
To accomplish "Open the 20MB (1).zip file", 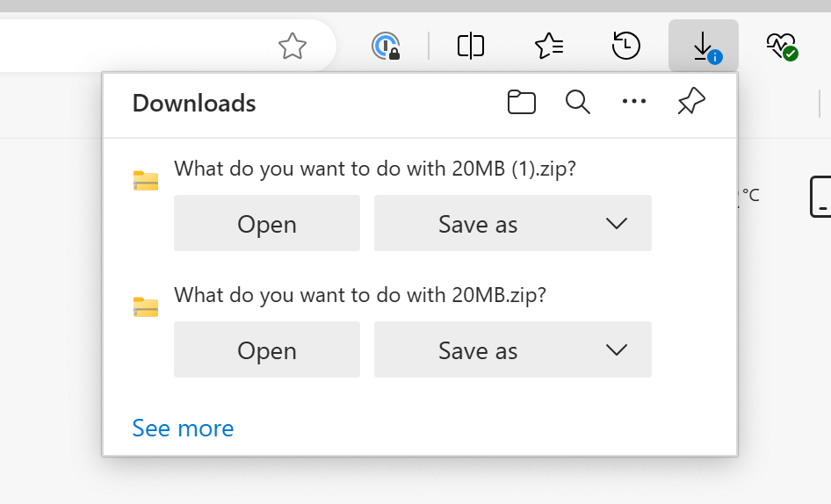I will 267,223.
